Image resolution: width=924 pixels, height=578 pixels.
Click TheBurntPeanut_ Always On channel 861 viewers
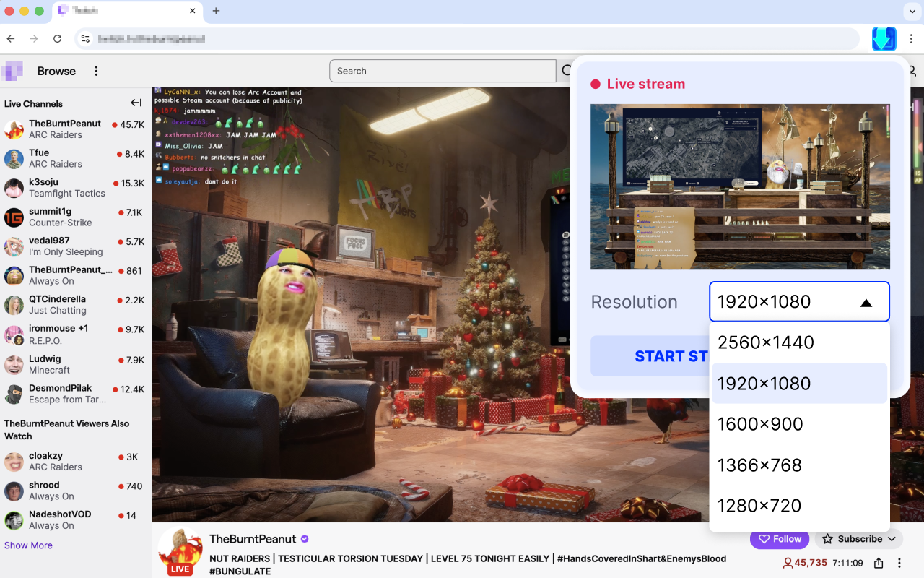[76, 275]
